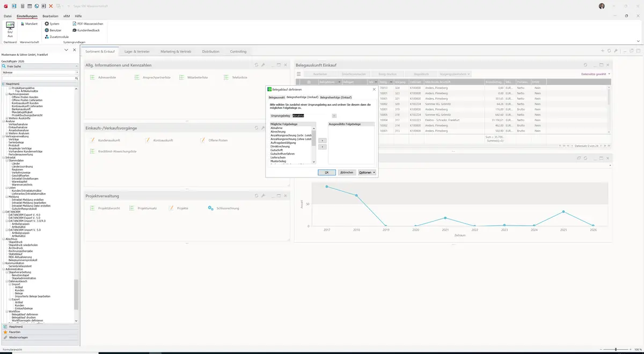The width and height of the screenshot is (644, 354).
Task: Click Abbrechen in the dialog
Action: click(347, 173)
